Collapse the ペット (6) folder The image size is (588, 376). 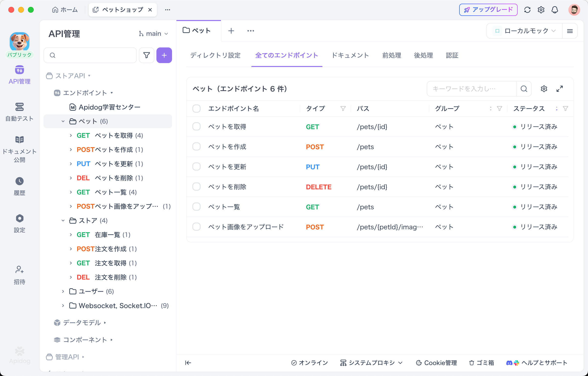click(63, 121)
